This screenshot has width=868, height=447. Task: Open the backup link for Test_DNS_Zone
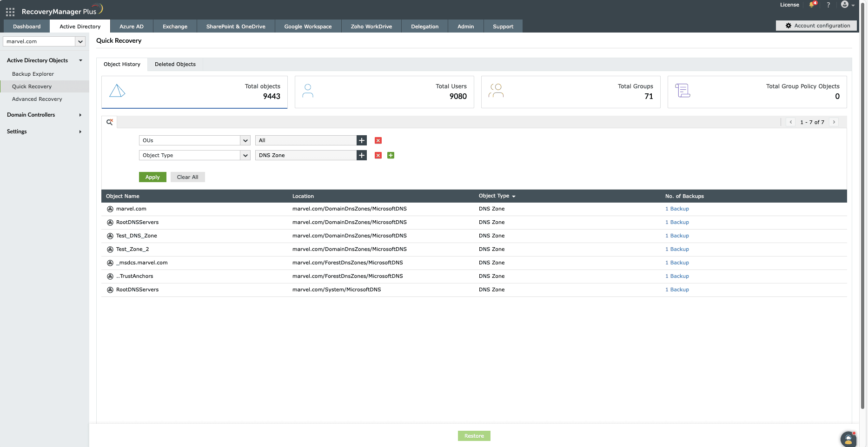tap(677, 236)
